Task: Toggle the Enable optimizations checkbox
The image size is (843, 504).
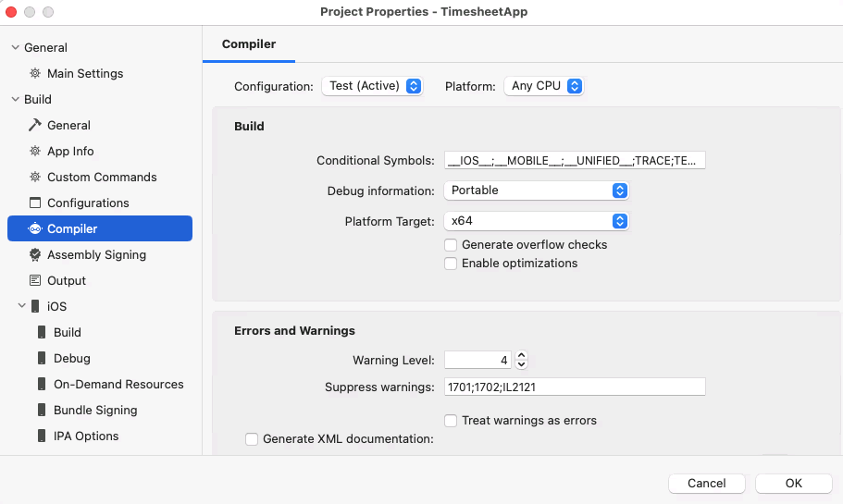Action: coord(451,264)
